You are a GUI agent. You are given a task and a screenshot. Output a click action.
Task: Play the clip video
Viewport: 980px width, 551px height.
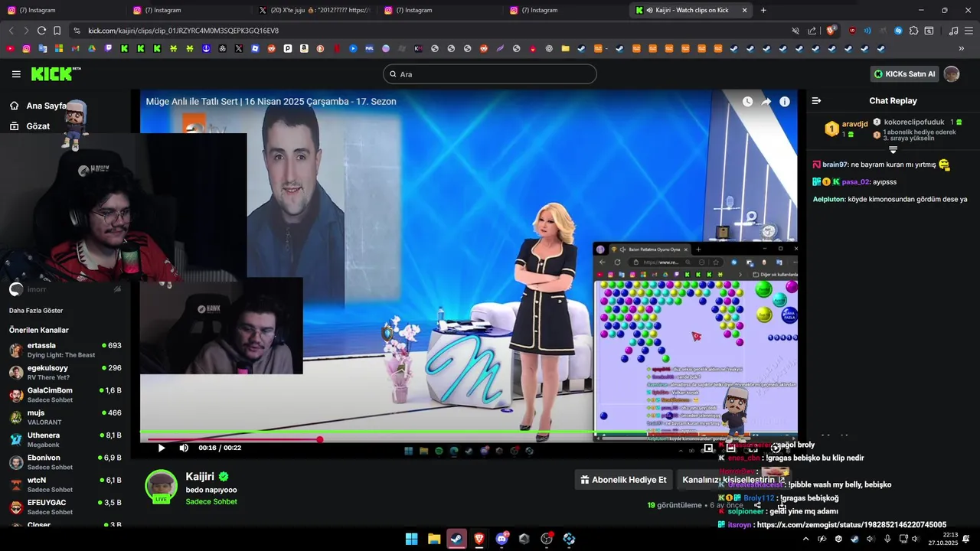point(162,448)
